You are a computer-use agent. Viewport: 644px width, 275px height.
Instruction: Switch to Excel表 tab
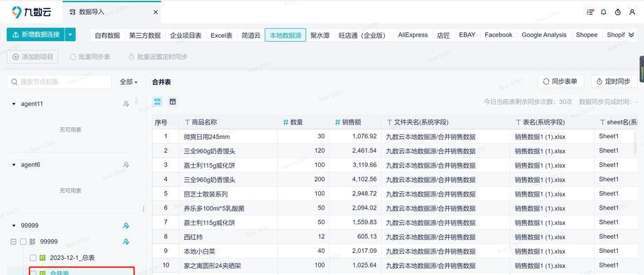(221, 35)
